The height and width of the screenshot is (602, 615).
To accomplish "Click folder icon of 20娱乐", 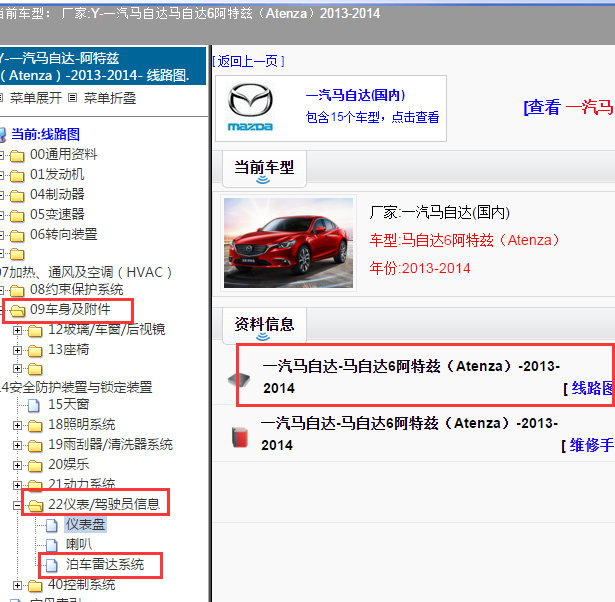I will [35, 466].
